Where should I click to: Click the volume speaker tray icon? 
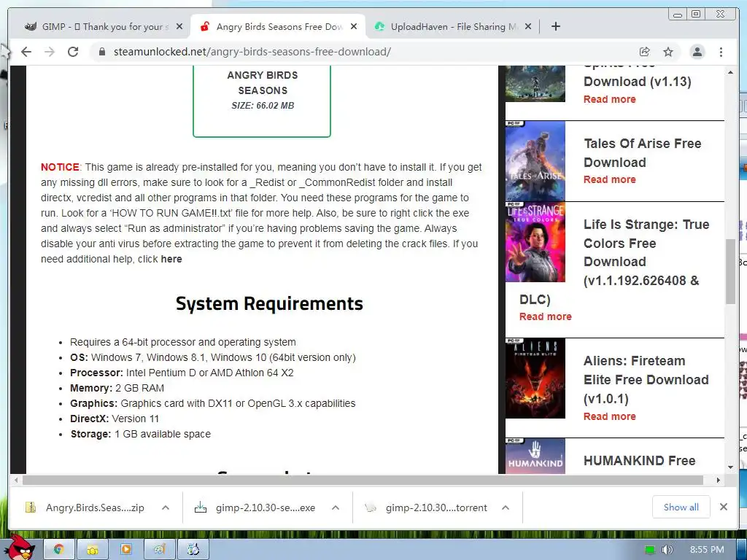tap(667, 550)
